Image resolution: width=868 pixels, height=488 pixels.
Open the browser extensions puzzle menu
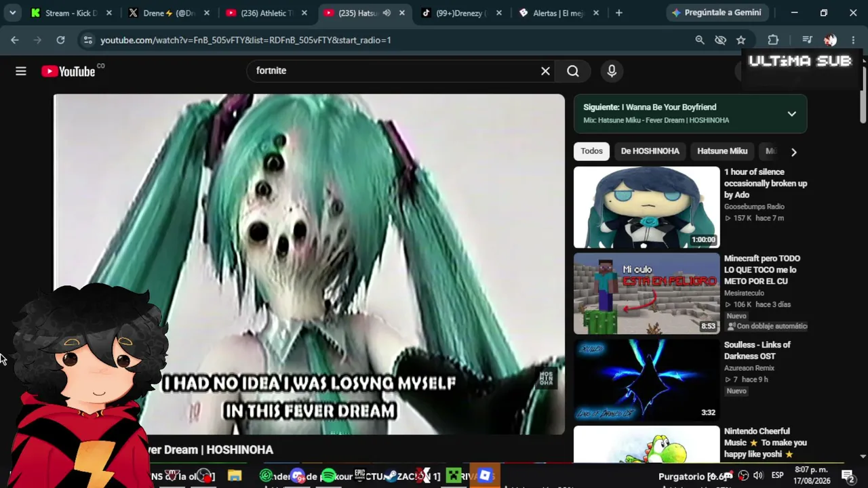click(x=773, y=40)
